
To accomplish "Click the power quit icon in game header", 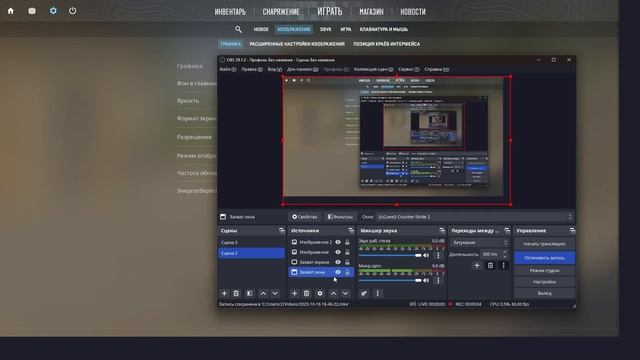I will (x=73, y=11).
